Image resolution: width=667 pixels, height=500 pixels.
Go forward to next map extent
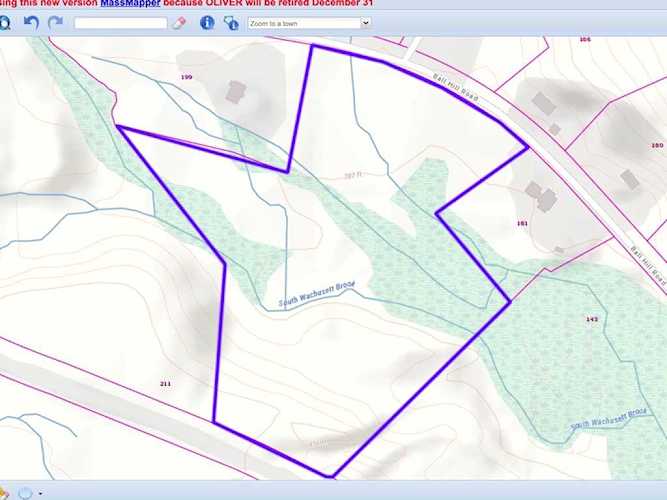pos(55,23)
